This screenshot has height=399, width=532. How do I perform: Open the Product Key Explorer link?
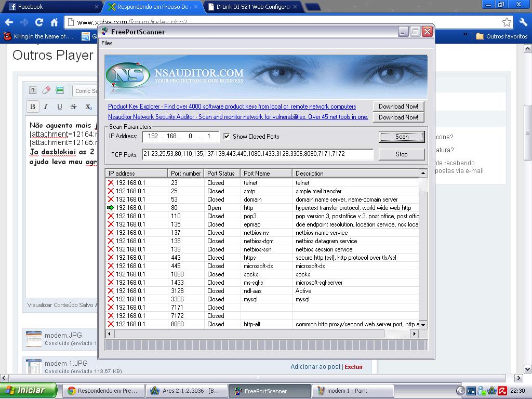[232, 107]
